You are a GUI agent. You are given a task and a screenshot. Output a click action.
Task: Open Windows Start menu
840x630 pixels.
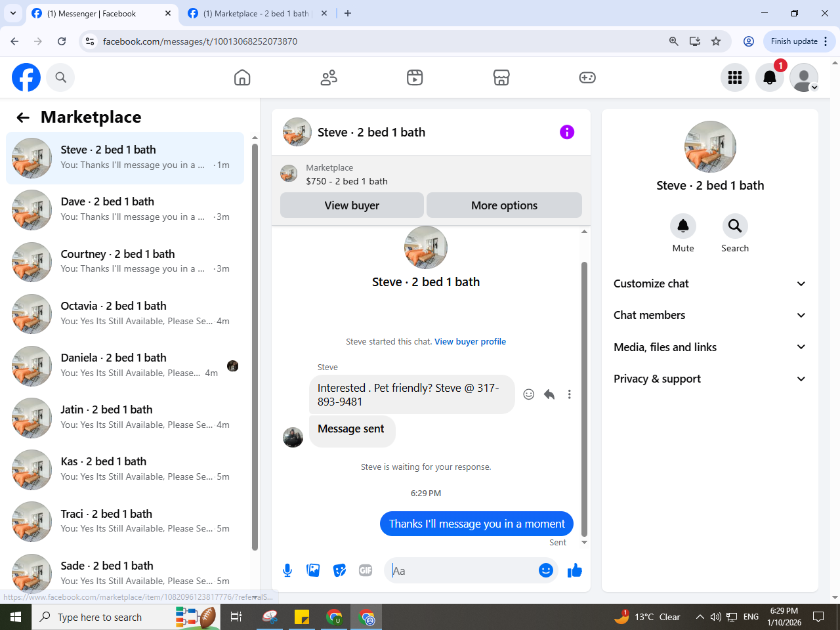click(x=16, y=617)
